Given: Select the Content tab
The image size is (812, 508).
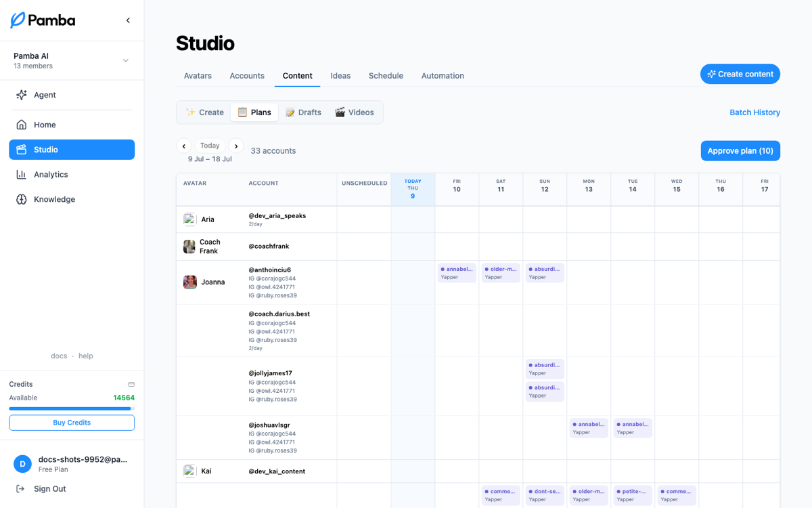Looking at the screenshot, I should pyautogui.click(x=298, y=76).
